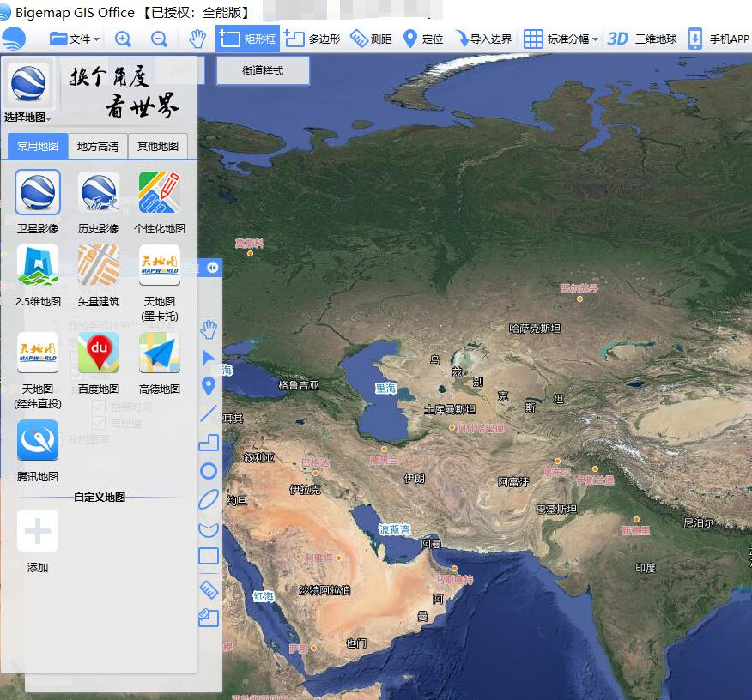The image size is (752, 700).
Task: Click the zoom in magnifier in toolbar
Action: tap(124, 39)
